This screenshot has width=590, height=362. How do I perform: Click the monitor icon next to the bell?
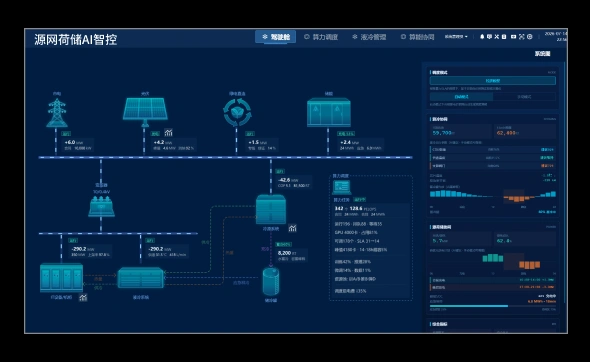tap(490, 37)
